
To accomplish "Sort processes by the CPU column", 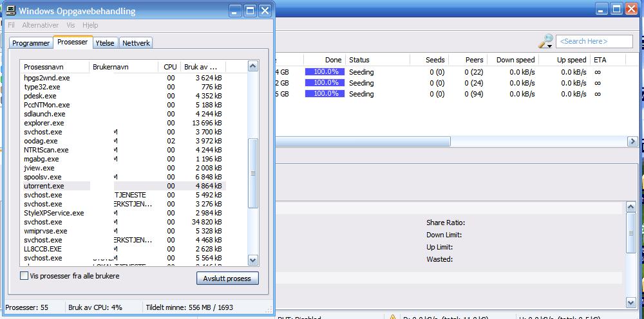I will tap(169, 66).
